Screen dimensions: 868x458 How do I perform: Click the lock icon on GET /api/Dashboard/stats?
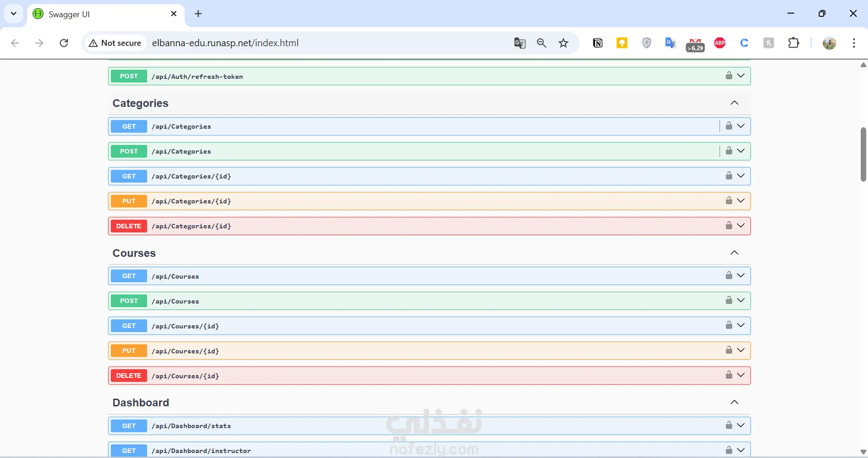729,425
